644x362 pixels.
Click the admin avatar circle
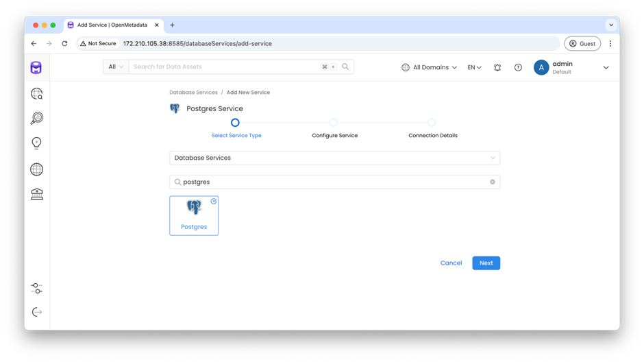pyautogui.click(x=541, y=67)
